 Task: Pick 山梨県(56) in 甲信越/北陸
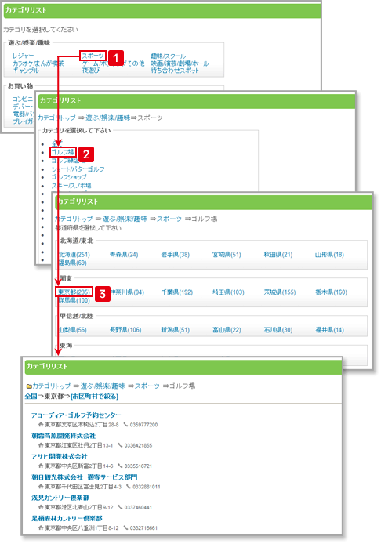(x=72, y=330)
